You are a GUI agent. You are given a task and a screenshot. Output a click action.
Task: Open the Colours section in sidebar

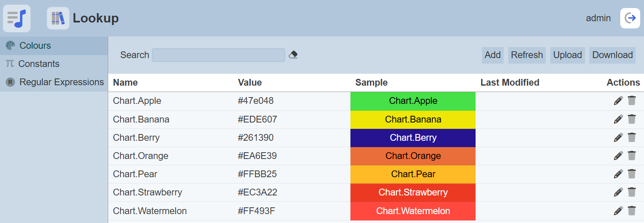(x=35, y=46)
